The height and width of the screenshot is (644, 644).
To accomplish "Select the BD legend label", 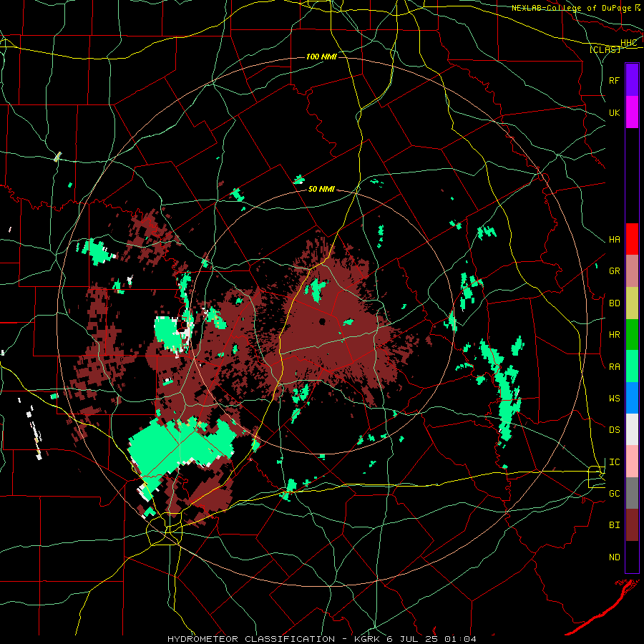I will point(614,303).
